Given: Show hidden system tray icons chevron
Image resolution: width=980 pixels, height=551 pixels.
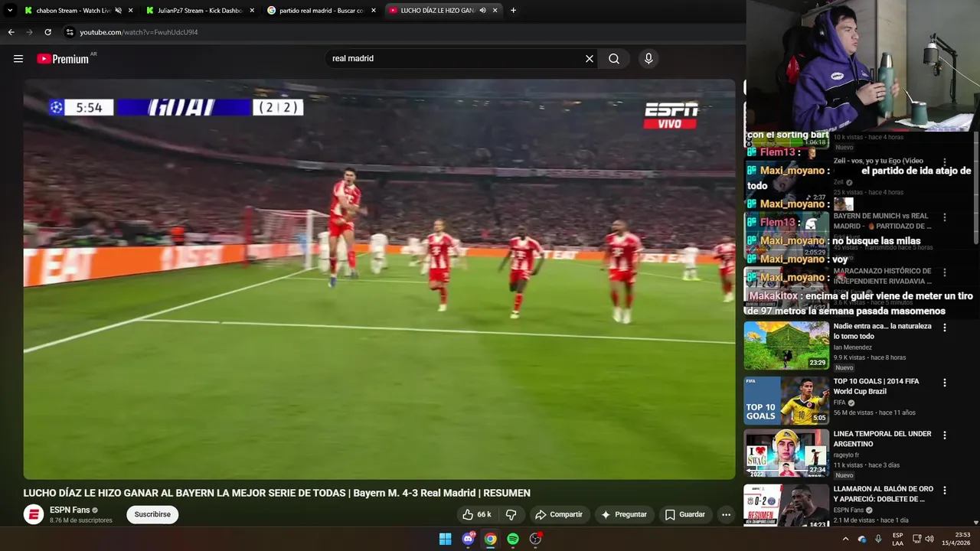Looking at the screenshot, I should 845,539.
